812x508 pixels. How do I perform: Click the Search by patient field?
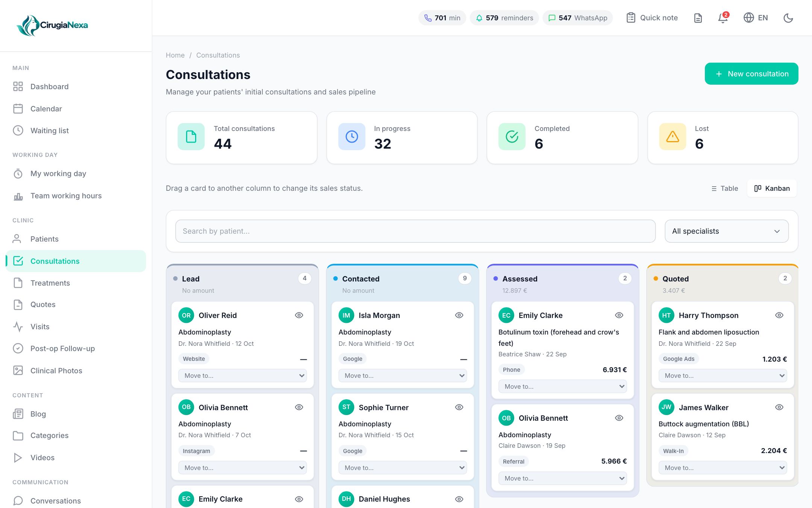pyautogui.click(x=415, y=231)
